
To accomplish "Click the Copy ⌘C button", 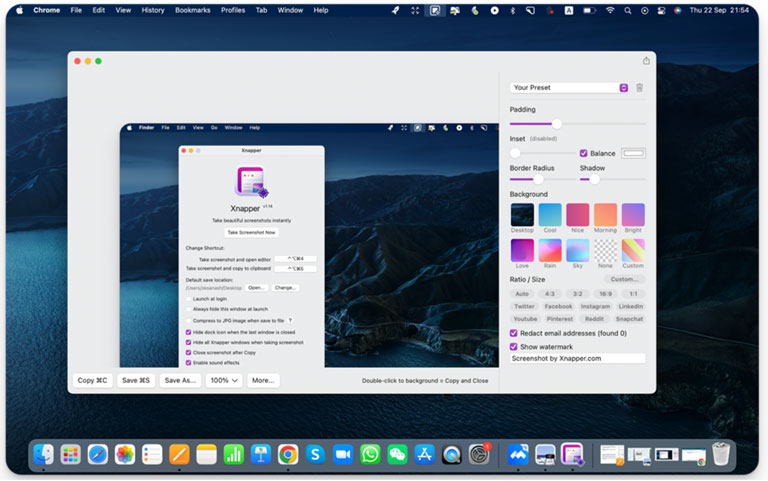I will coord(92,380).
